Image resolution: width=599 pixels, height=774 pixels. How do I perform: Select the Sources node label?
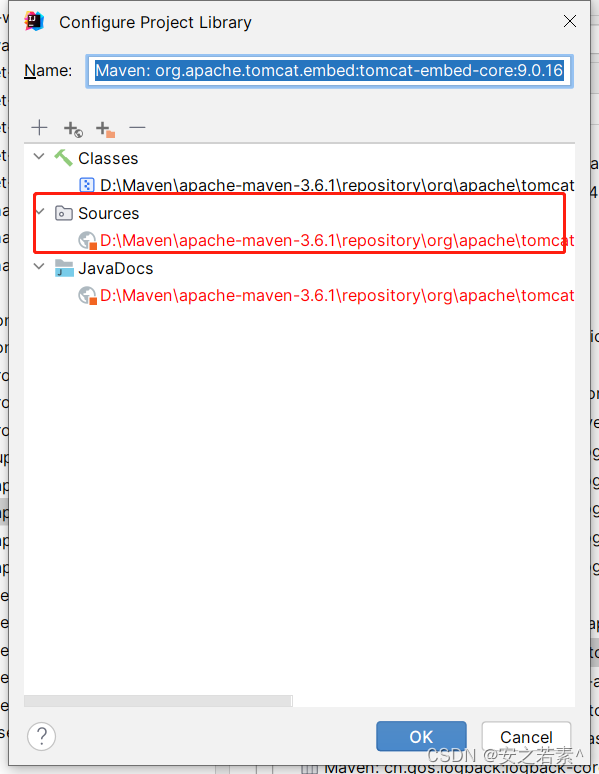[x=109, y=213]
